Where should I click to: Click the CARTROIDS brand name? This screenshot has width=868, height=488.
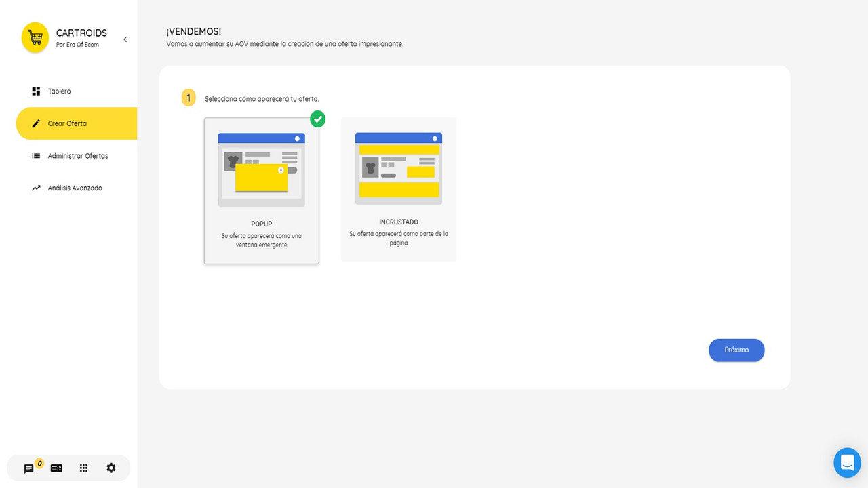coord(81,33)
